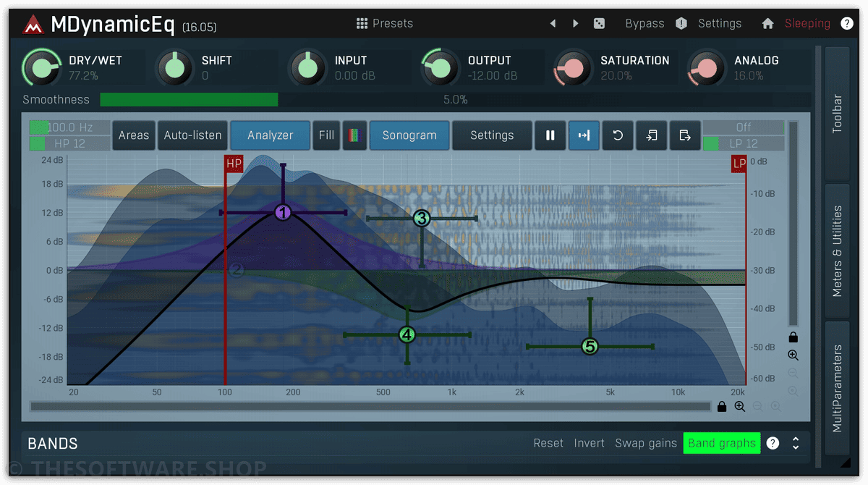868x485 pixels.
Task: Click the MDynamicEq logo icon
Action: 33,25
